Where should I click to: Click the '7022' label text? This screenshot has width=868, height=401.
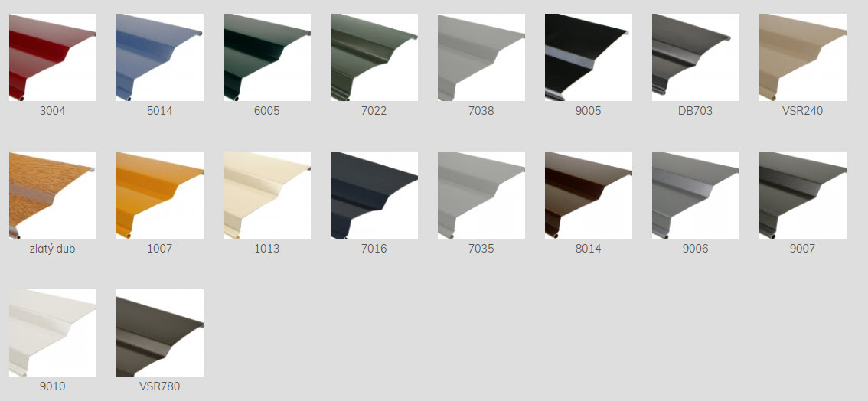(374, 111)
